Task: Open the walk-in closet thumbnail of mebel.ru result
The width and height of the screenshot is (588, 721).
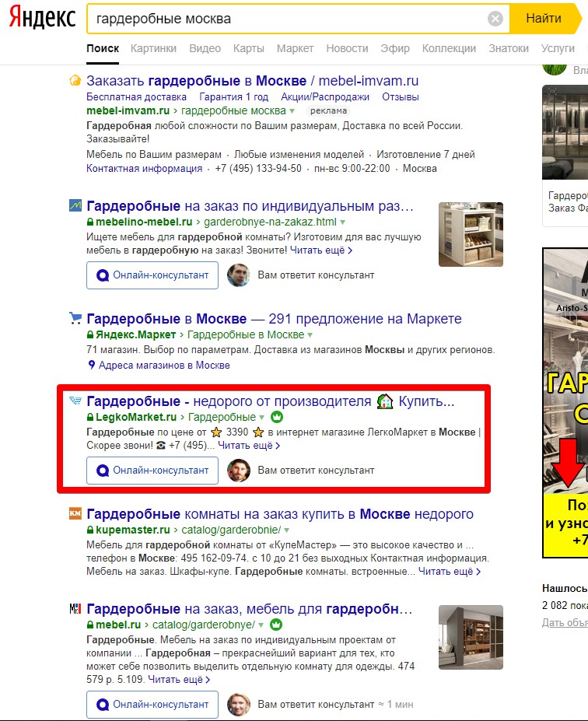Action: click(471, 637)
